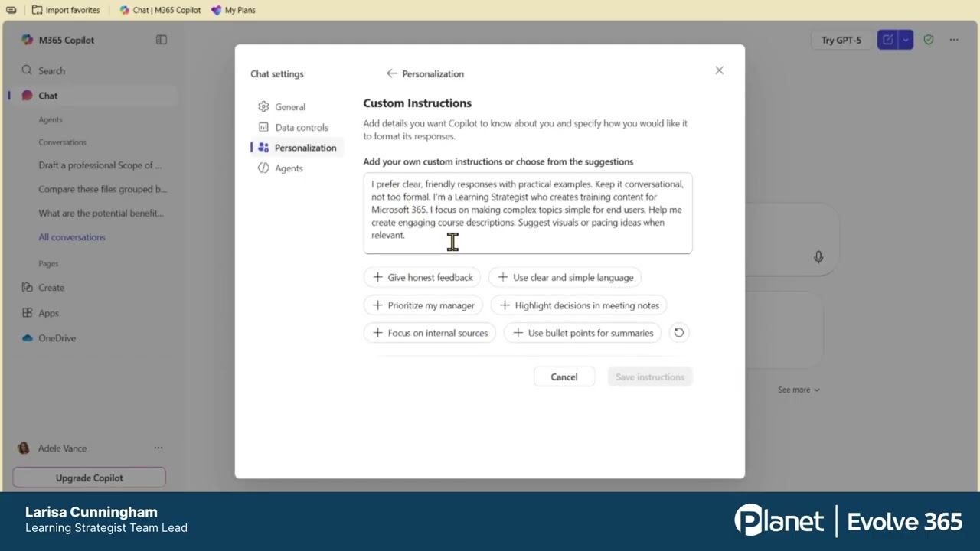The width and height of the screenshot is (980, 551).
Task: Open Apps from the sidebar
Action: 48,313
